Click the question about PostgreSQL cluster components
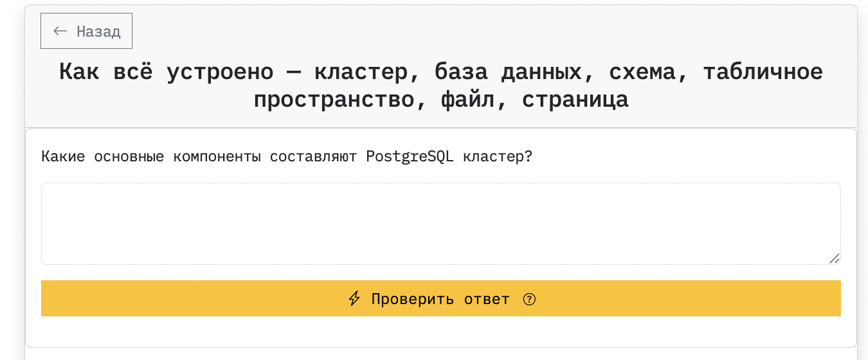This screenshot has height=360, width=868. [287, 157]
